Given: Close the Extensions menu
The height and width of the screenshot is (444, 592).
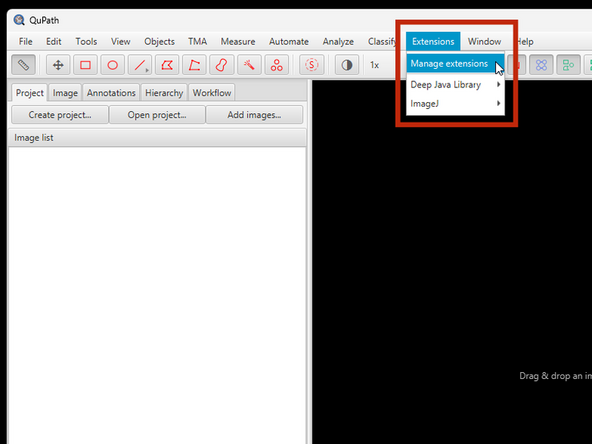Looking at the screenshot, I should pyautogui.click(x=433, y=42).
